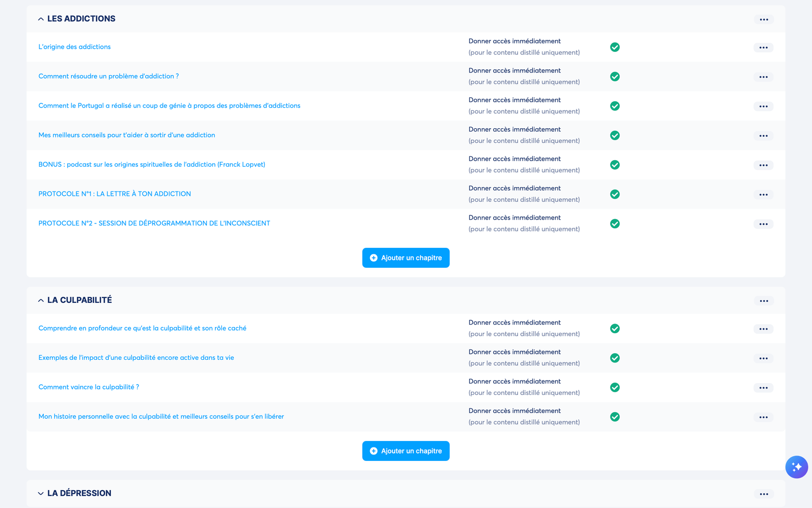Click the LA CULPABILITÉ section title
812x508 pixels.
(x=80, y=300)
